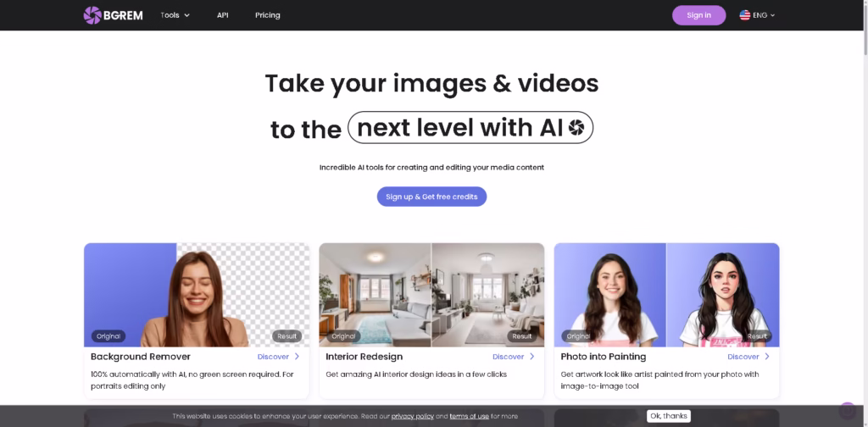This screenshot has width=868, height=427.
Task: Go to the API page
Action: (222, 15)
